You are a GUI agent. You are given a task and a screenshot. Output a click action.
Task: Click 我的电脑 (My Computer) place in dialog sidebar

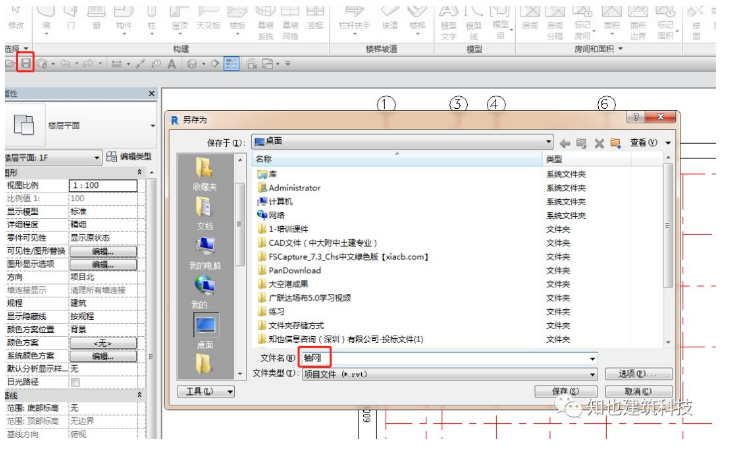pos(204,253)
